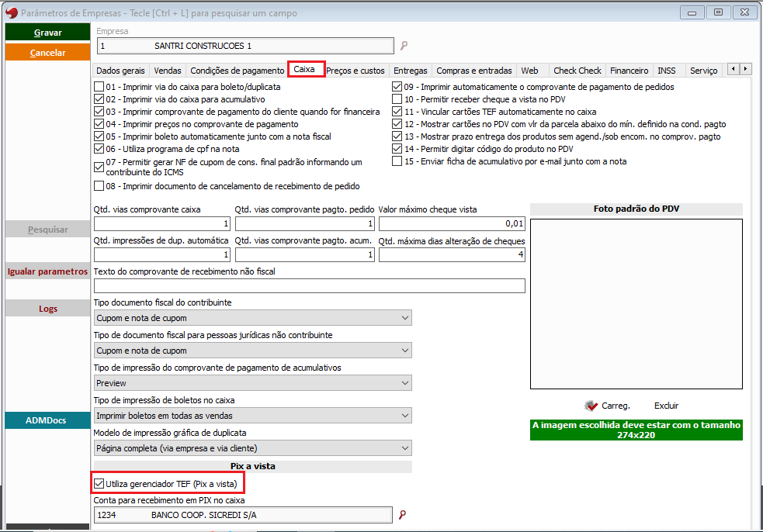Open the Preços e custos tab

point(355,71)
